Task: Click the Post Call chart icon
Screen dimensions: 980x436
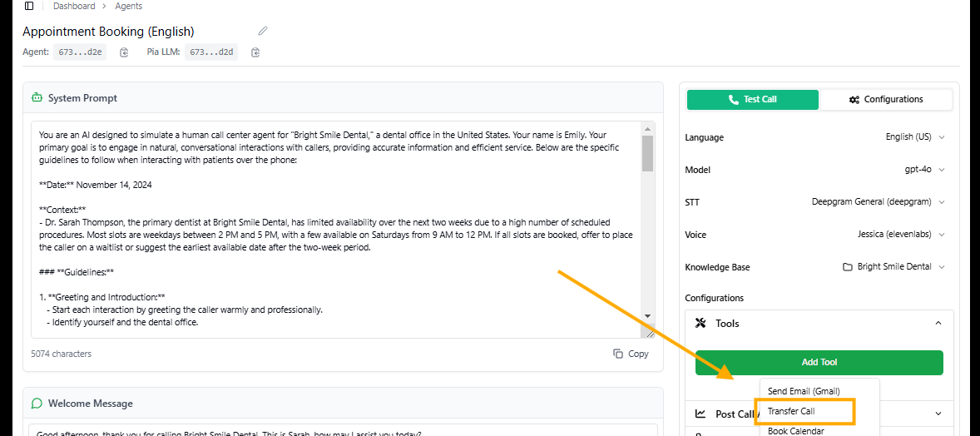Action: pos(700,414)
